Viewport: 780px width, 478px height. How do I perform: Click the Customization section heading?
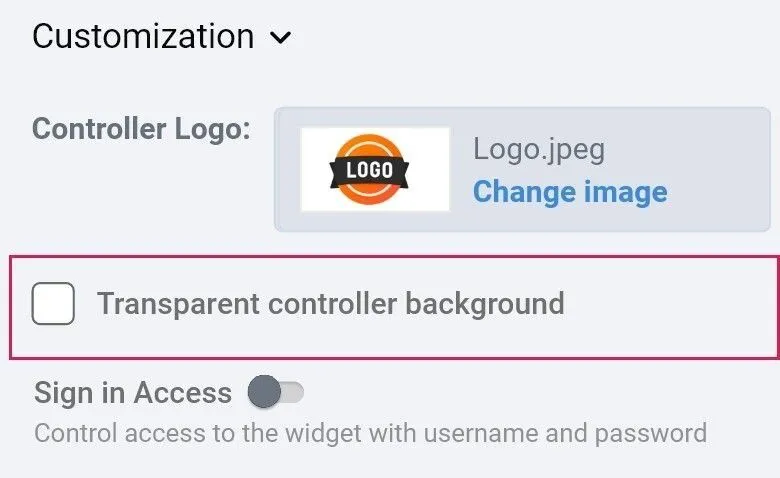click(x=143, y=36)
